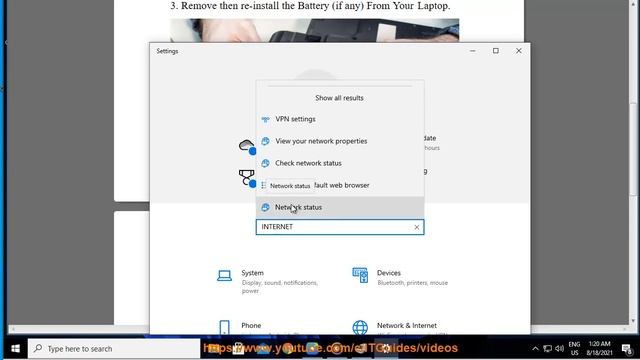Click the taskbar Type here to search box
This screenshot has height=360, width=640.
coord(114,349)
